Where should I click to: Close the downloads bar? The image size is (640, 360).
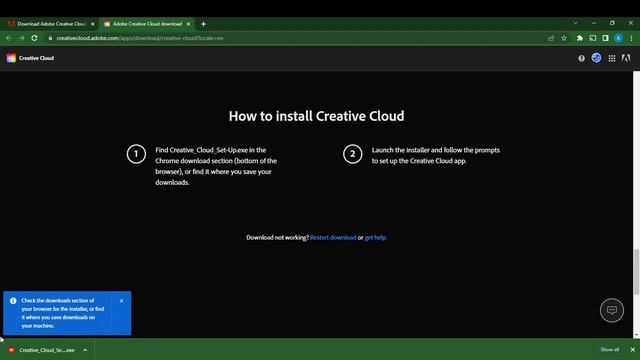[632, 350]
